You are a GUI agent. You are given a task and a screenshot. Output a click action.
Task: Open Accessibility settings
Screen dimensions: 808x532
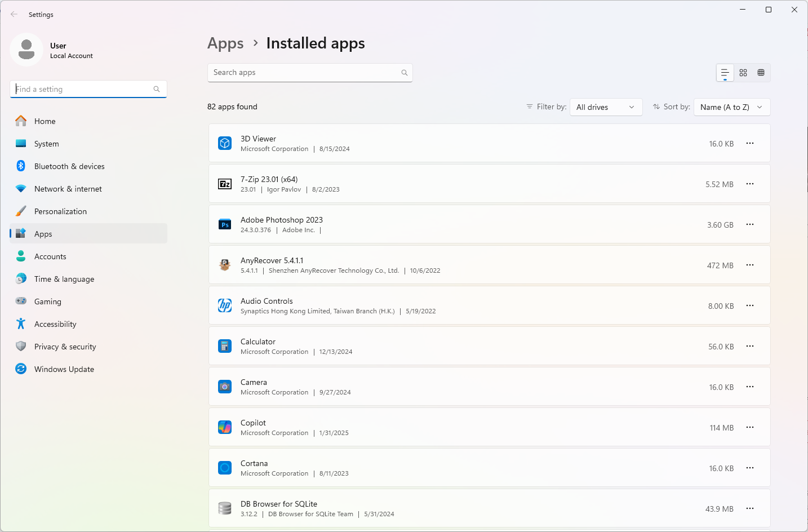click(x=88, y=324)
